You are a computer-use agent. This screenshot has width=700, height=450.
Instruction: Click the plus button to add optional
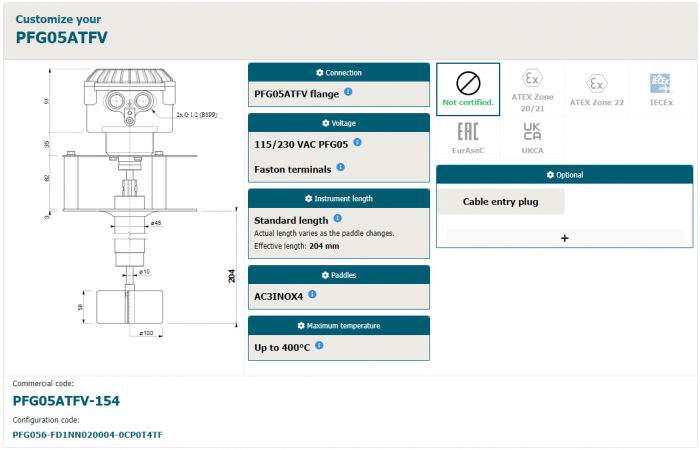pyautogui.click(x=564, y=238)
